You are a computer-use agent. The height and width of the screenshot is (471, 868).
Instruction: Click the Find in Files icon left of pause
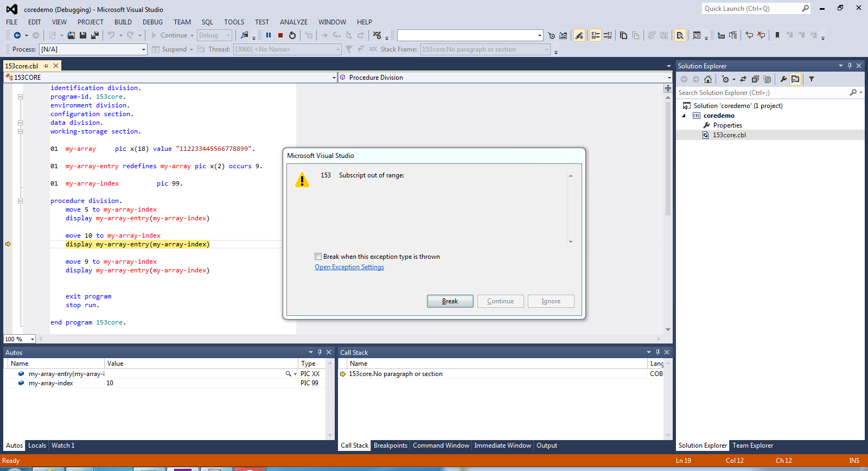(245, 35)
